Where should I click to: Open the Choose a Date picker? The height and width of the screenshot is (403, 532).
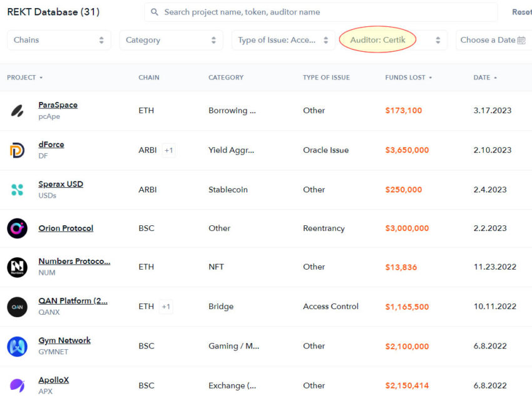[x=493, y=40]
